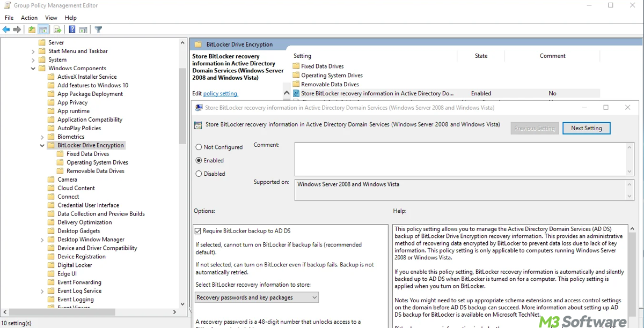Select the Enabled radio button
This screenshot has height=328, width=644.
coord(199,160)
